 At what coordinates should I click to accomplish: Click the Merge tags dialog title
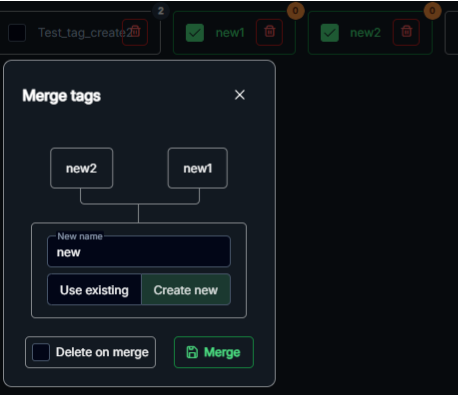click(61, 96)
